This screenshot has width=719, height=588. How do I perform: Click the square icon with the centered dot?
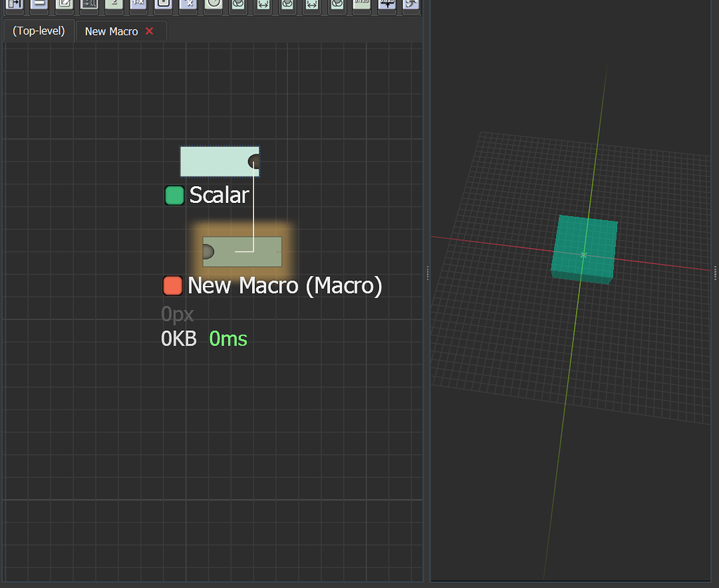[163, 6]
